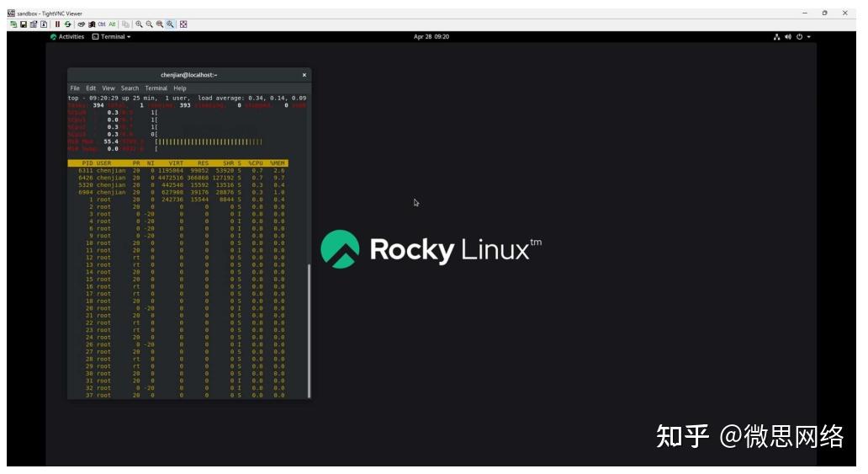This screenshot has height=474, width=868.
Task: Toggle the Ctrl key toolbar button
Action: pos(102,24)
